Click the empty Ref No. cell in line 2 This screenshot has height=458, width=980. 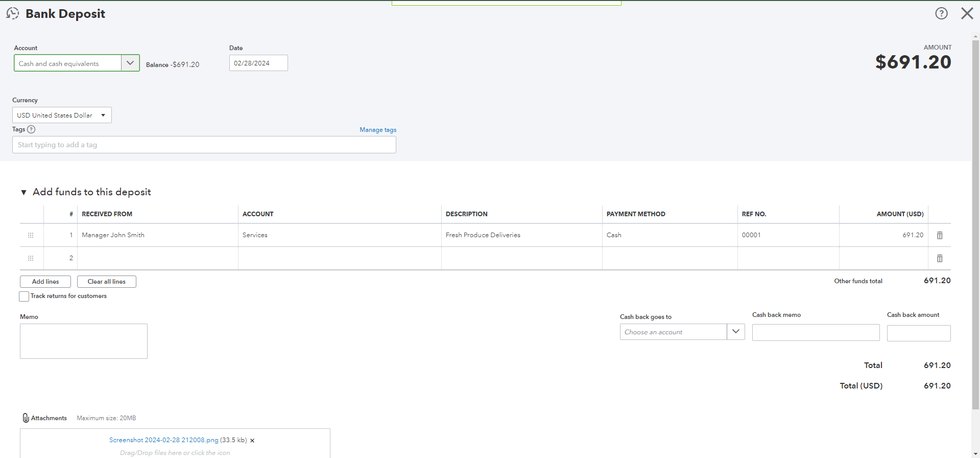[x=788, y=258]
